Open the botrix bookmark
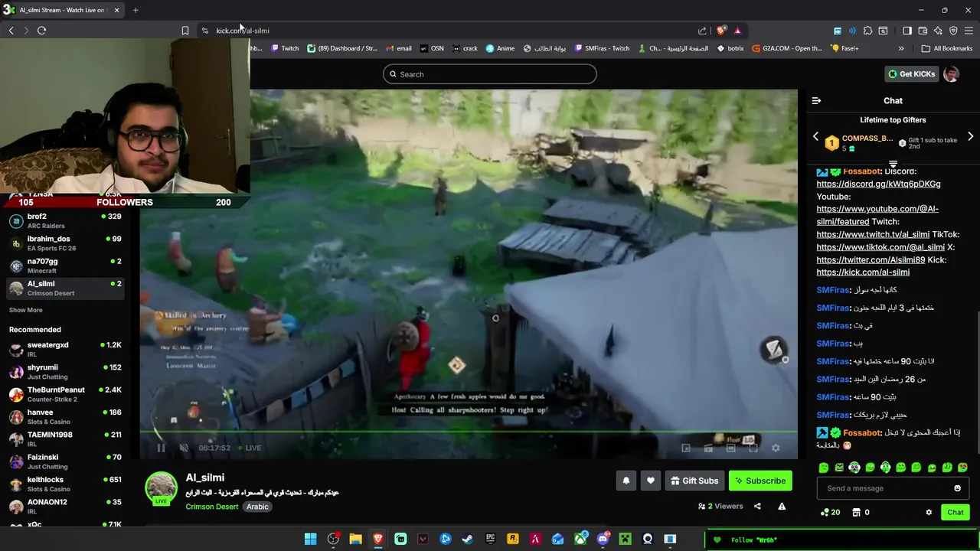Image resolution: width=980 pixels, height=551 pixels. [729, 48]
